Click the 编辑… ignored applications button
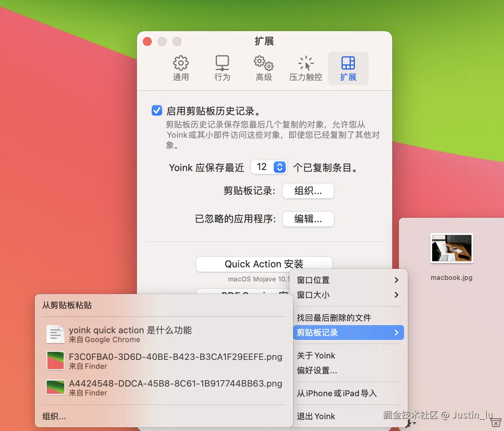This screenshot has height=431, width=504. click(308, 219)
